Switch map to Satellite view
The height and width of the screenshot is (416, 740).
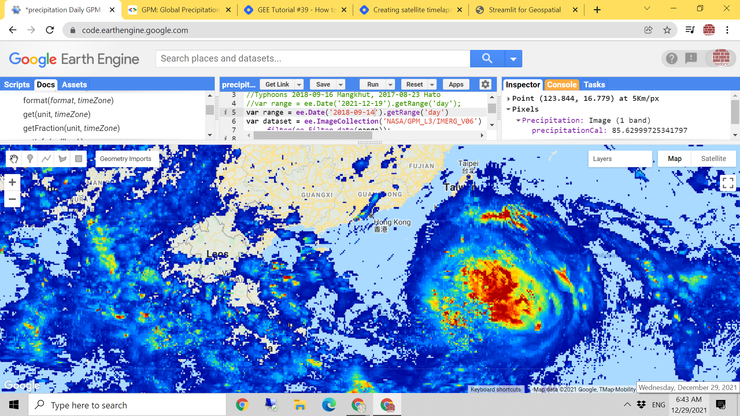point(713,158)
